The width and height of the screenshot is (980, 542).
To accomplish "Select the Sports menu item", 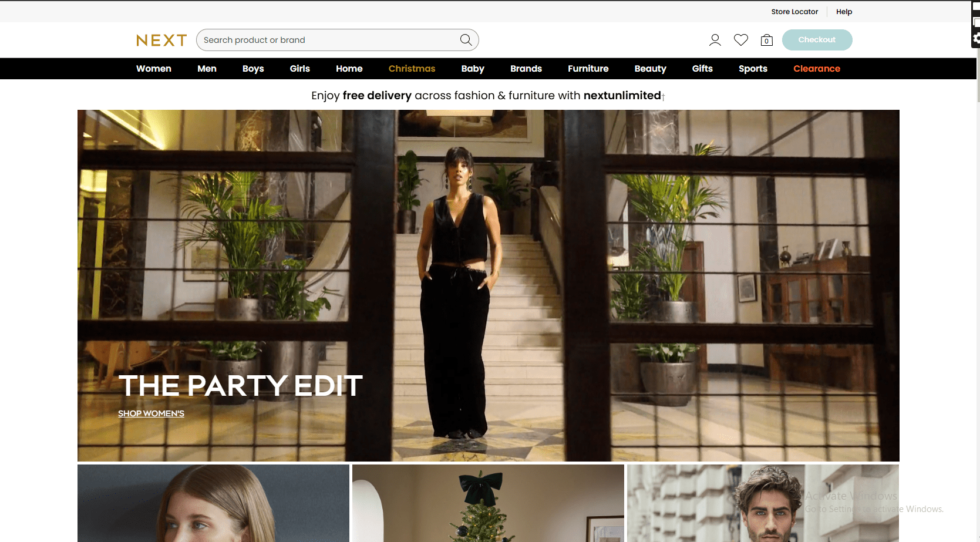I will pyautogui.click(x=753, y=69).
